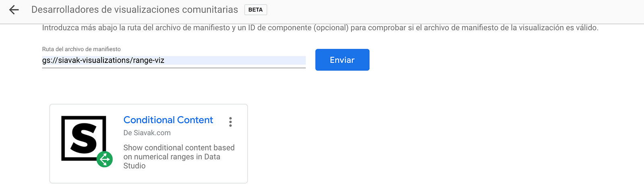Viewport: 644px width, 192px height.
Task: Open the three-dot menu on Conditional Content card
Action: click(230, 122)
